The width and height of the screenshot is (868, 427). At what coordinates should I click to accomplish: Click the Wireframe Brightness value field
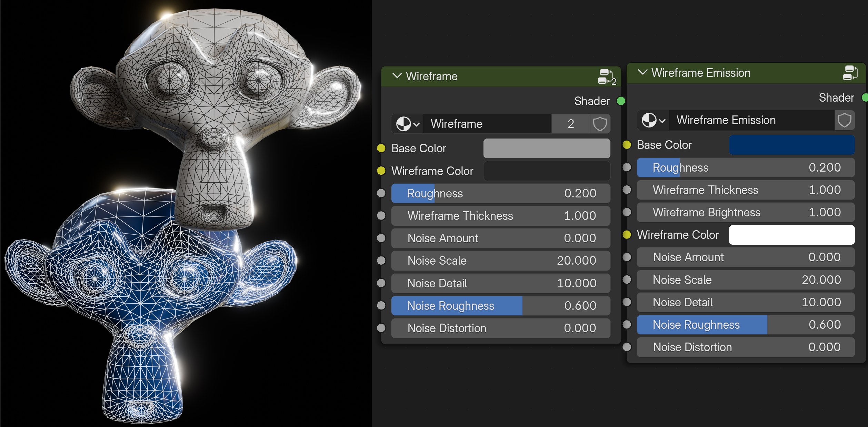[x=745, y=212]
